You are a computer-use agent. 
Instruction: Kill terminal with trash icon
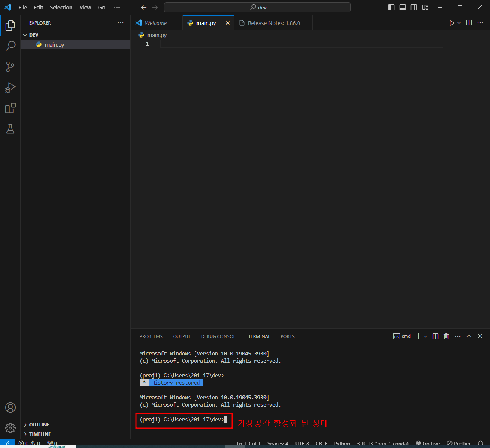[446, 336]
